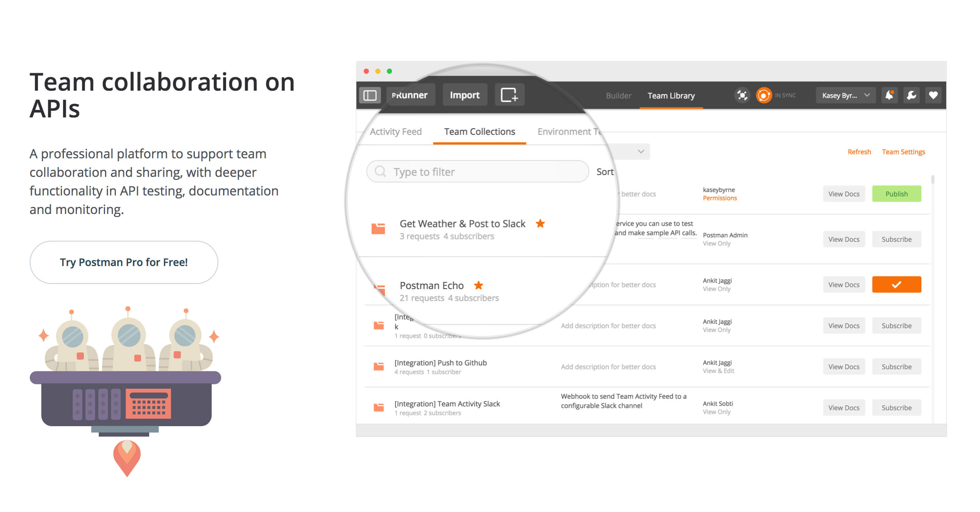Expand the Kasey Byr... user dropdown
Image resolution: width=980 pixels, height=512 pixels.
pyautogui.click(x=845, y=95)
